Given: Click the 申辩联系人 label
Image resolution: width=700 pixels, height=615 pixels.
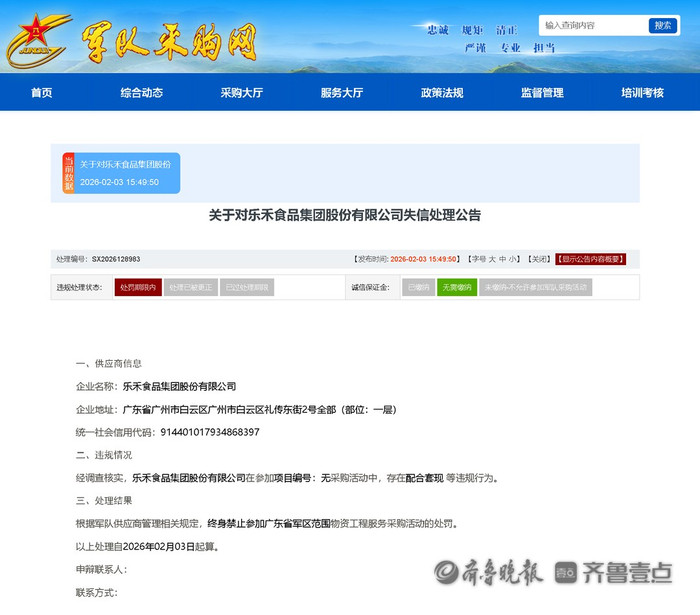Looking at the screenshot, I should click(101, 569).
